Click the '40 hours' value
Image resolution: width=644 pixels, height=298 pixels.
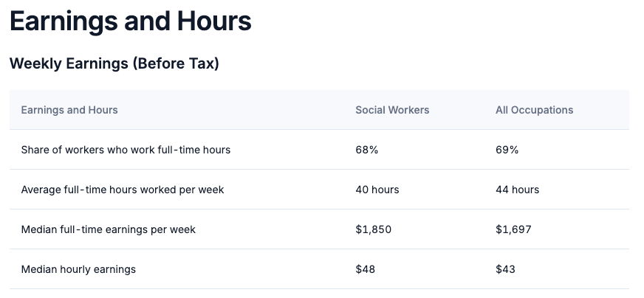coord(377,190)
